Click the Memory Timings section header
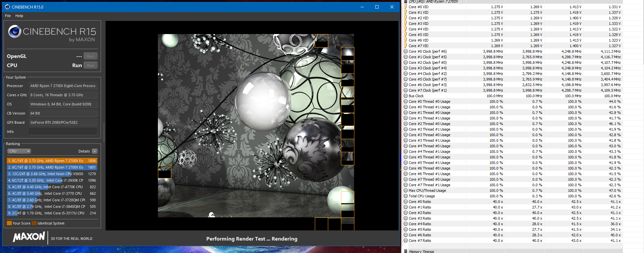Image resolution: width=644 pixels, height=253 pixels. click(421, 251)
